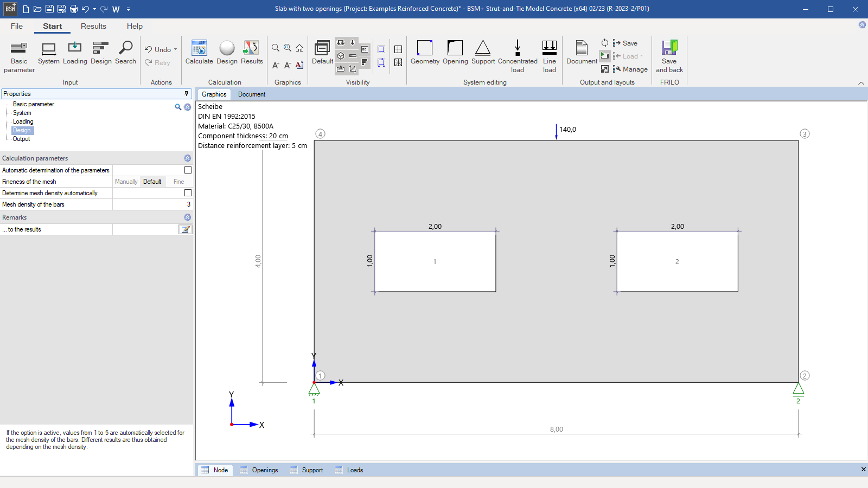Switch to the Results ribbon tab
The image size is (868, 488).
click(x=93, y=26)
